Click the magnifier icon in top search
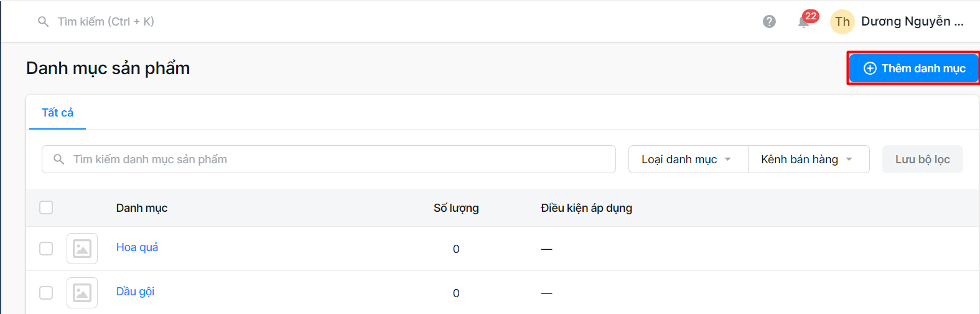This screenshot has width=980, height=314. 43,22
